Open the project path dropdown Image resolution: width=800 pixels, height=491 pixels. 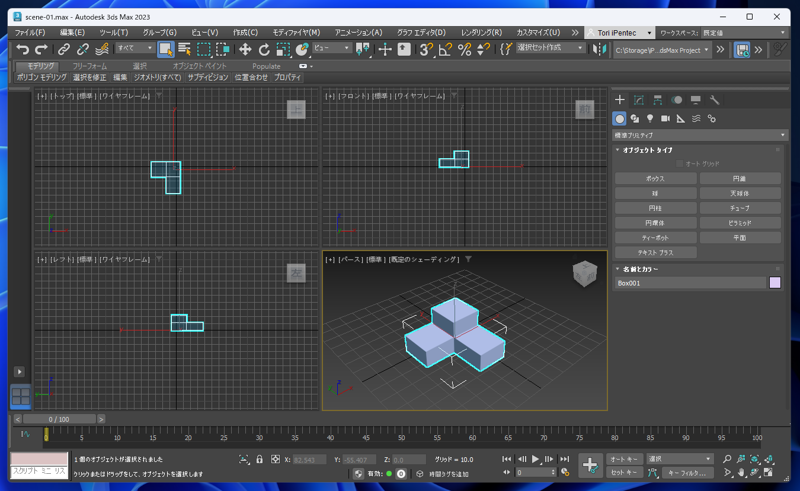[x=662, y=50]
